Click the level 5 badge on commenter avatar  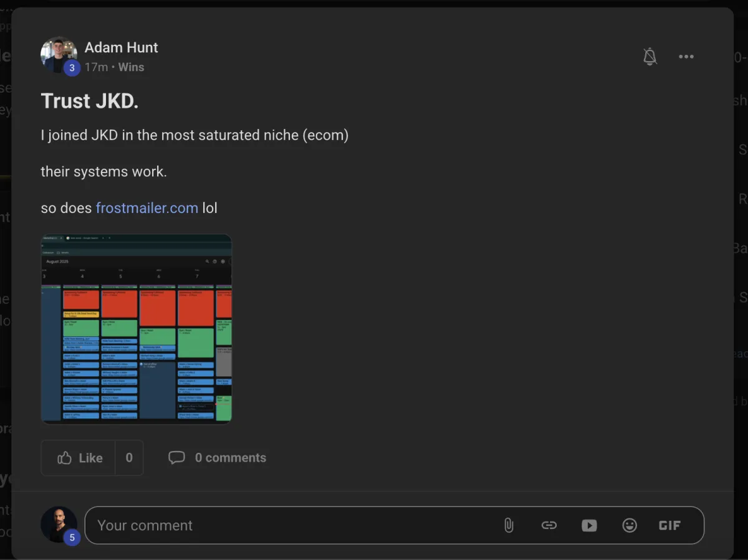point(72,538)
